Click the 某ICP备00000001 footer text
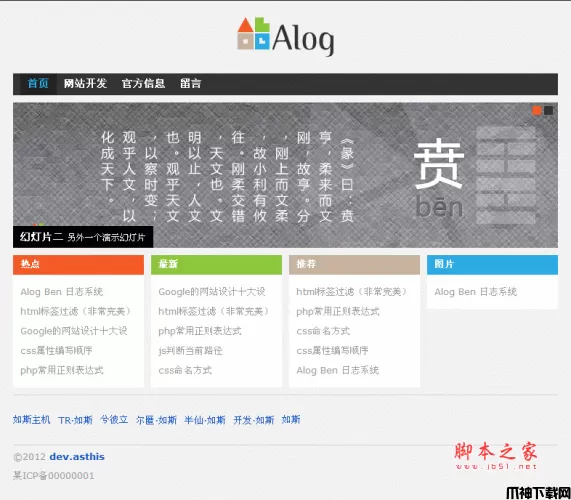This screenshot has width=571, height=500. (x=54, y=476)
